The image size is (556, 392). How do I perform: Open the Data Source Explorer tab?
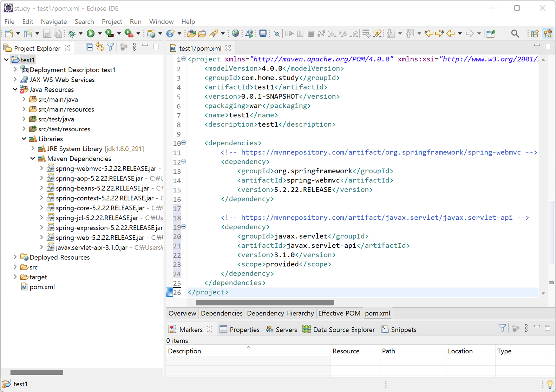coord(339,330)
